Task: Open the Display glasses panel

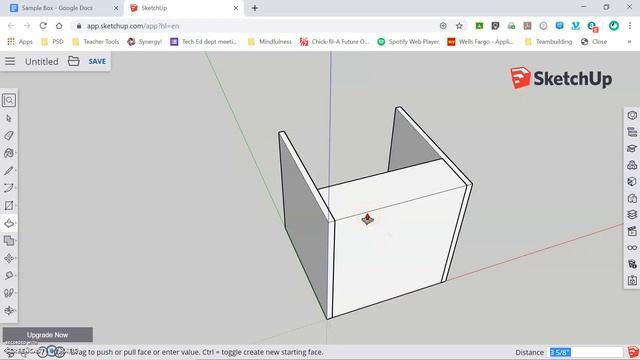Action: [632, 248]
